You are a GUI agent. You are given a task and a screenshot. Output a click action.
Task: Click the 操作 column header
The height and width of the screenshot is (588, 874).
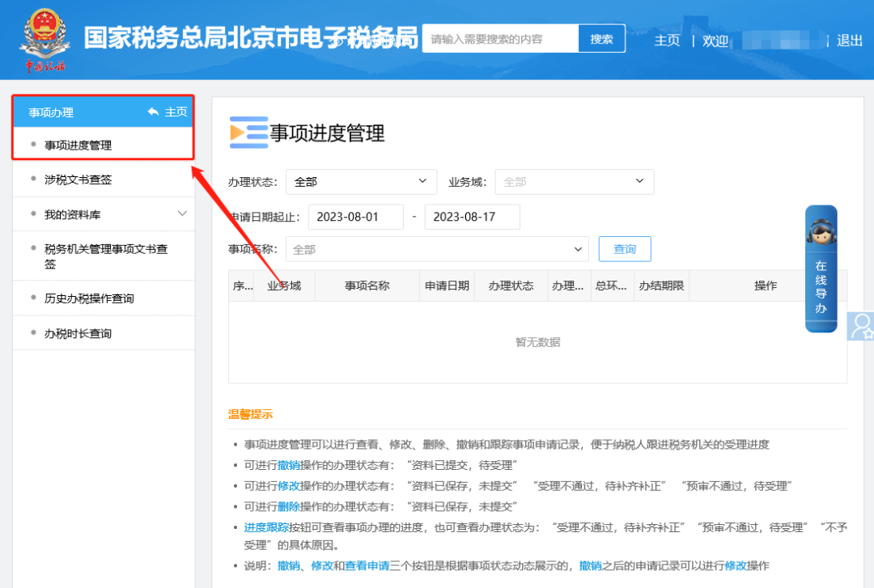(x=766, y=286)
